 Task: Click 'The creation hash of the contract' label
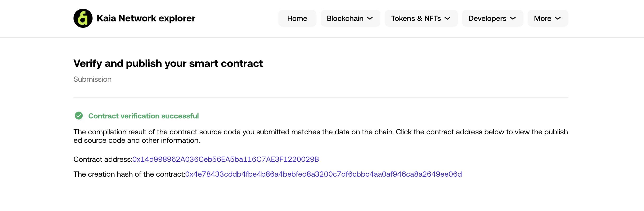(x=129, y=174)
